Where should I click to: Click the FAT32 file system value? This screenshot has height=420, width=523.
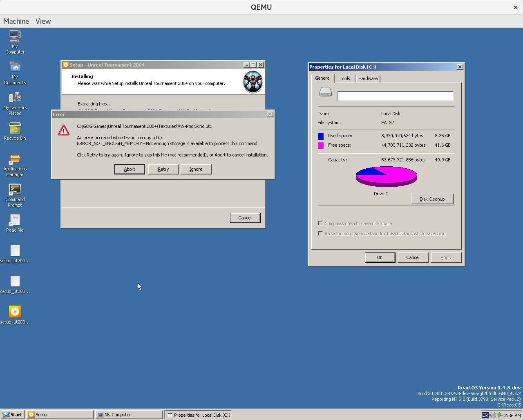388,123
